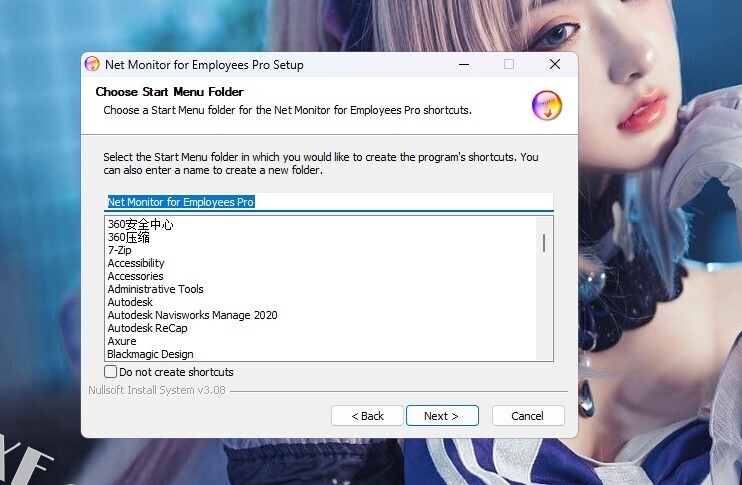Viewport: 742px width, 485px height.
Task: Go back with the Back button
Action: 366,416
